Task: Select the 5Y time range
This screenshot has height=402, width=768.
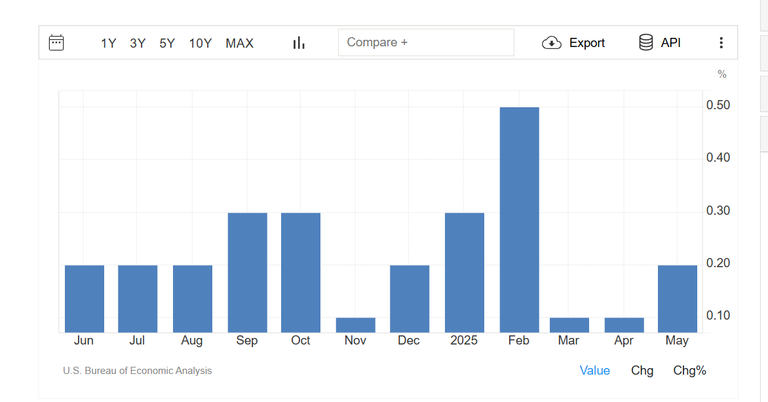Action: (x=167, y=43)
